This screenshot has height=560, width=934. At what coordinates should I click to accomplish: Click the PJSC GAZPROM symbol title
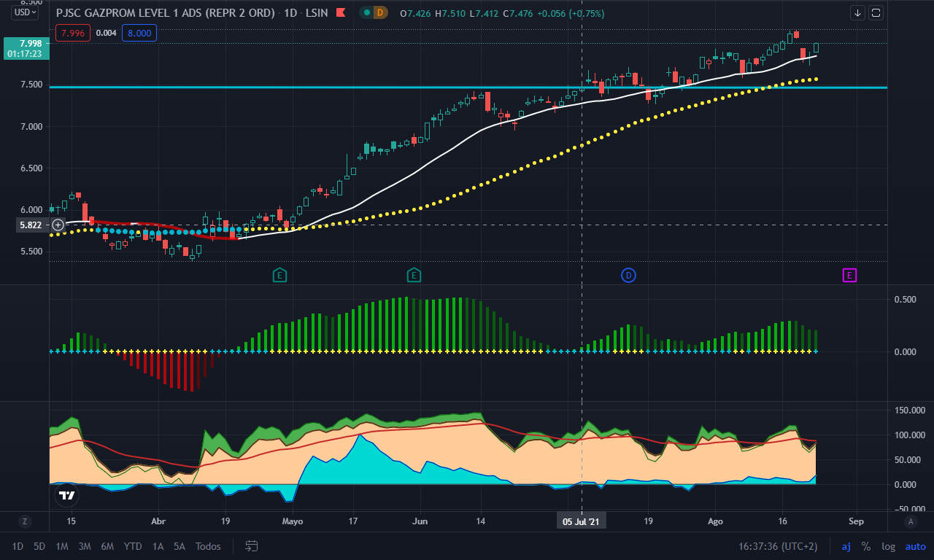pyautogui.click(x=166, y=13)
